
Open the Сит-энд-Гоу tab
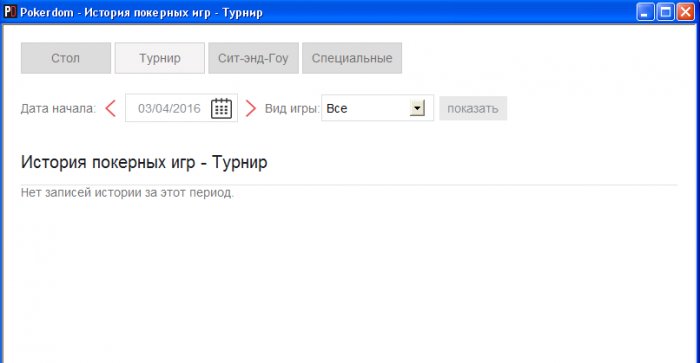[x=253, y=58]
